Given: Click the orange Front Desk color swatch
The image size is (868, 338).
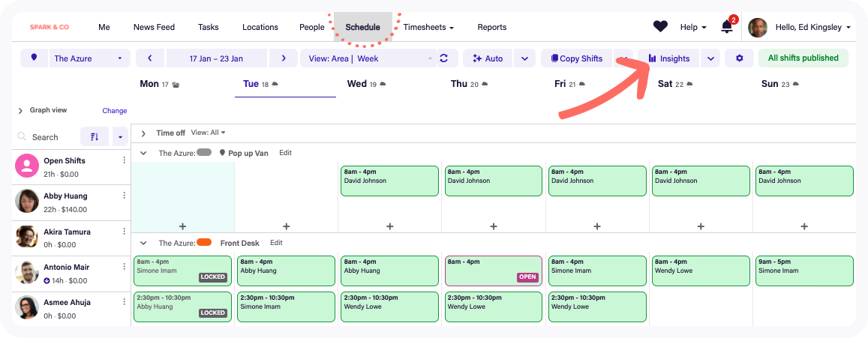Looking at the screenshot, I should [204, 243].
